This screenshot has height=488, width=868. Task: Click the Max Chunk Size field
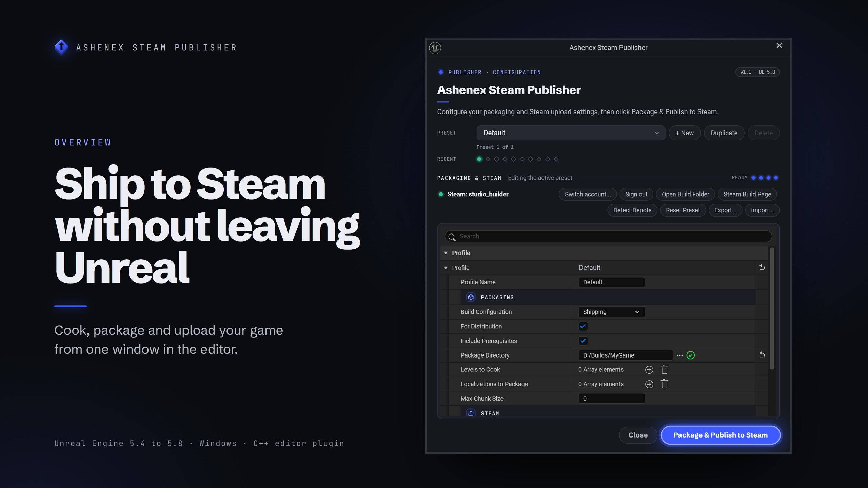coord(611,399)
